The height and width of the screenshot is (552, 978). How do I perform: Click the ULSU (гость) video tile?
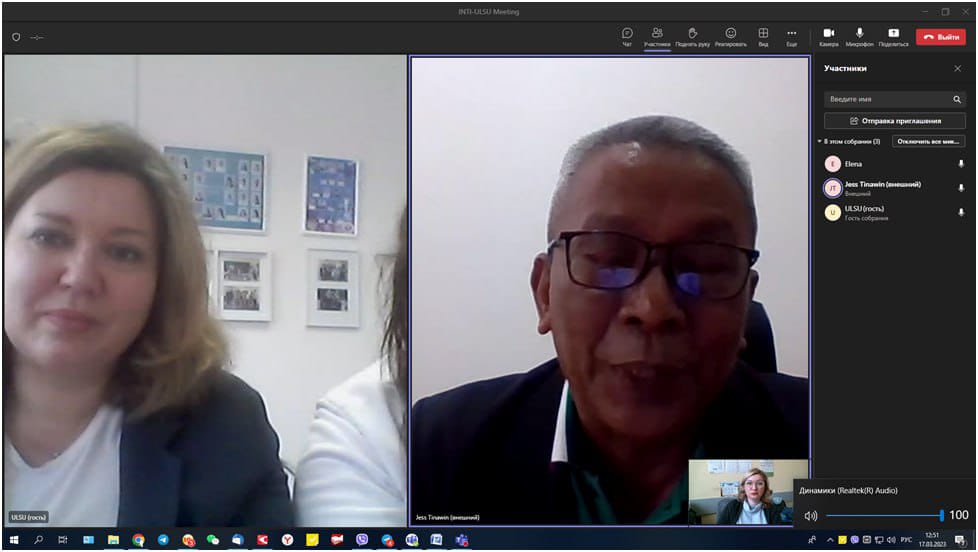coord(205,291)
